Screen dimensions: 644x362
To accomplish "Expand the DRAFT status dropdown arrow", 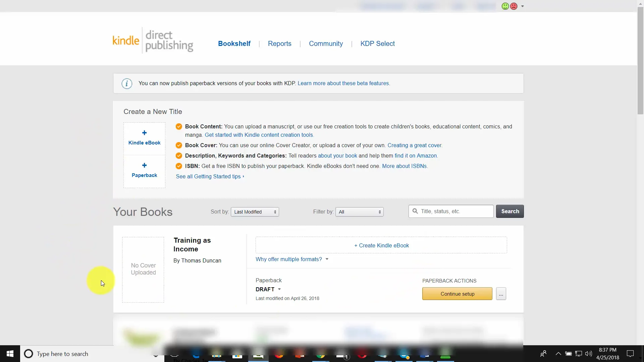I will (x=279, y=289).
